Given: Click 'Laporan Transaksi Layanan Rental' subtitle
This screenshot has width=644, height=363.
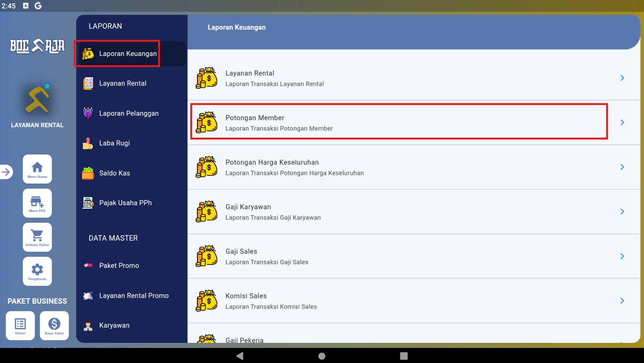Looking at the screenshot, I should point(275,84).
